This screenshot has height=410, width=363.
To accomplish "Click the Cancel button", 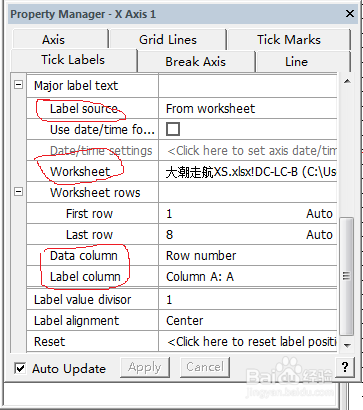I will [x=205, y=367].
